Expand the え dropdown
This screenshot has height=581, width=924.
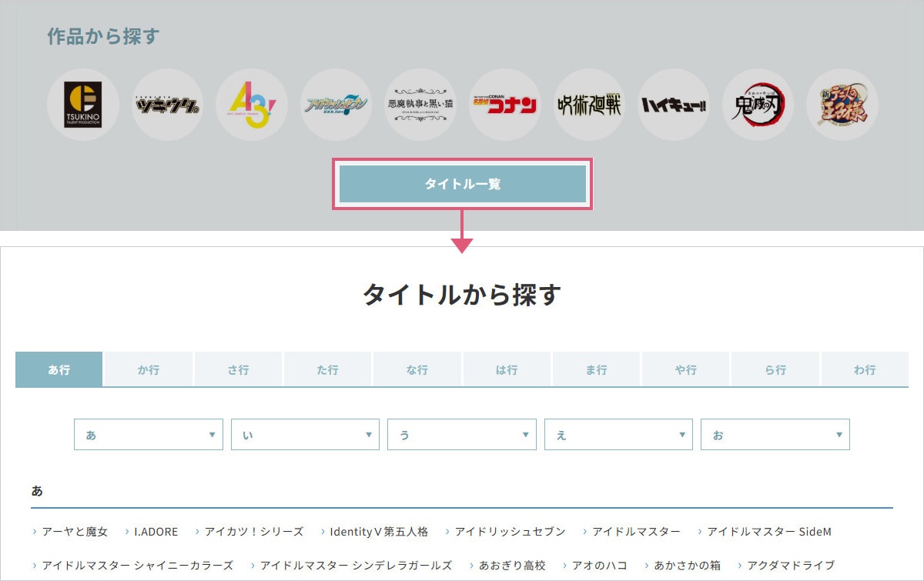[618, 435]
